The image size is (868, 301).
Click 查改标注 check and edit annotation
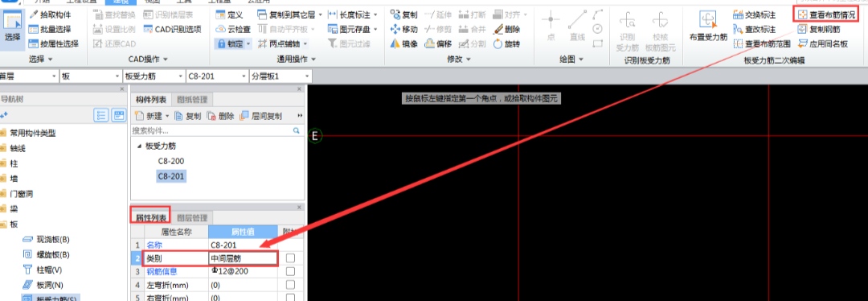(x=754, y=29)
